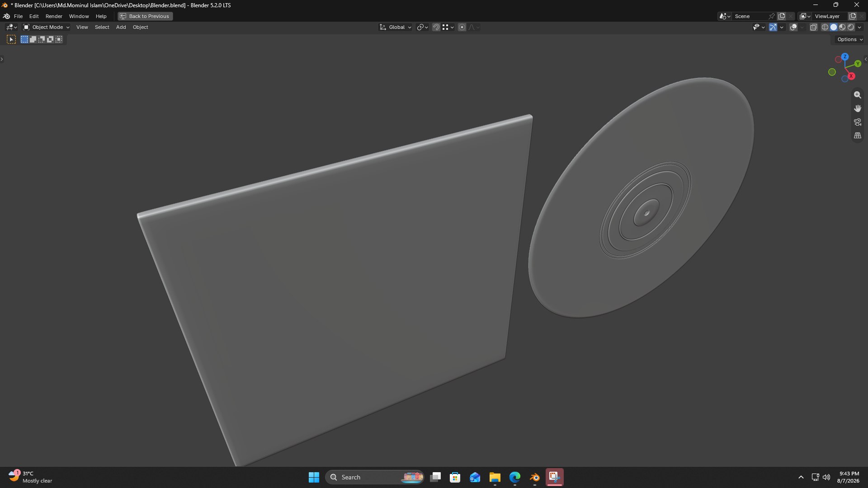The image size is (868, 488).
Task: Switch to orthographic/perspective grid gizmo
Action: pos(857,136)
